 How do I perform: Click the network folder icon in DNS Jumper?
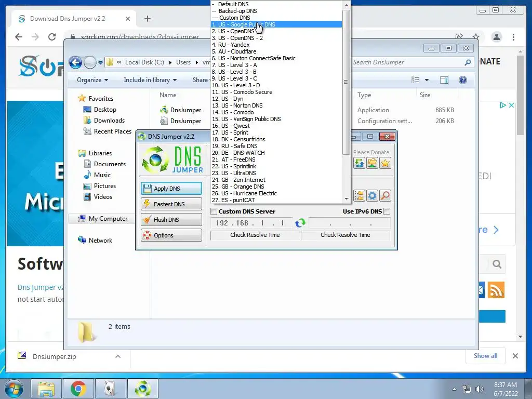pyautogui.click(x=372, y=163)
